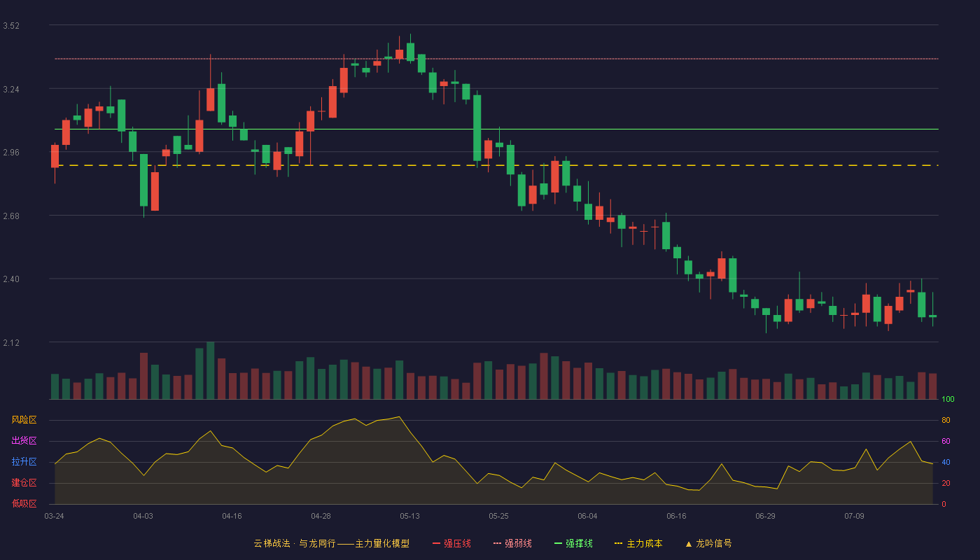Click the 05-25 date label
The width and height of the screenshot is (980, 560).
coord(498,516)
